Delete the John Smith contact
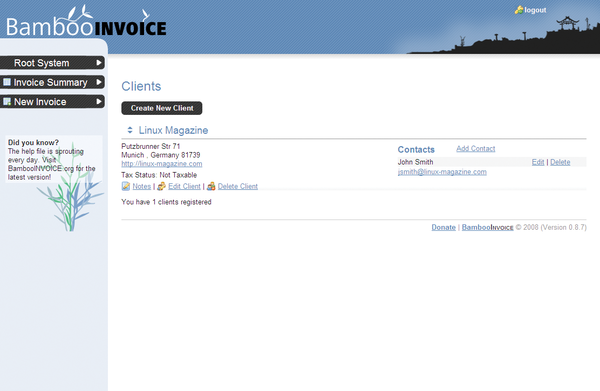Screen dimensions: 600x391 pyautogui.click(x=560, y=162)
